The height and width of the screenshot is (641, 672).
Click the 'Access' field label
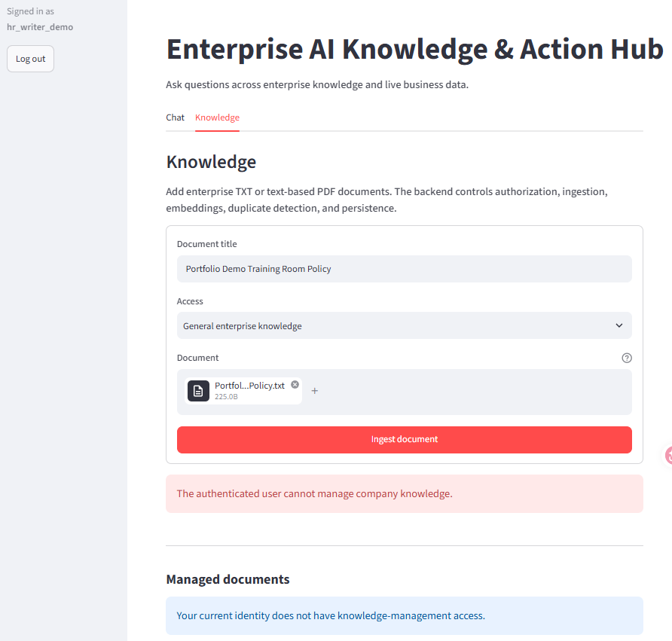tap(190, 301)
